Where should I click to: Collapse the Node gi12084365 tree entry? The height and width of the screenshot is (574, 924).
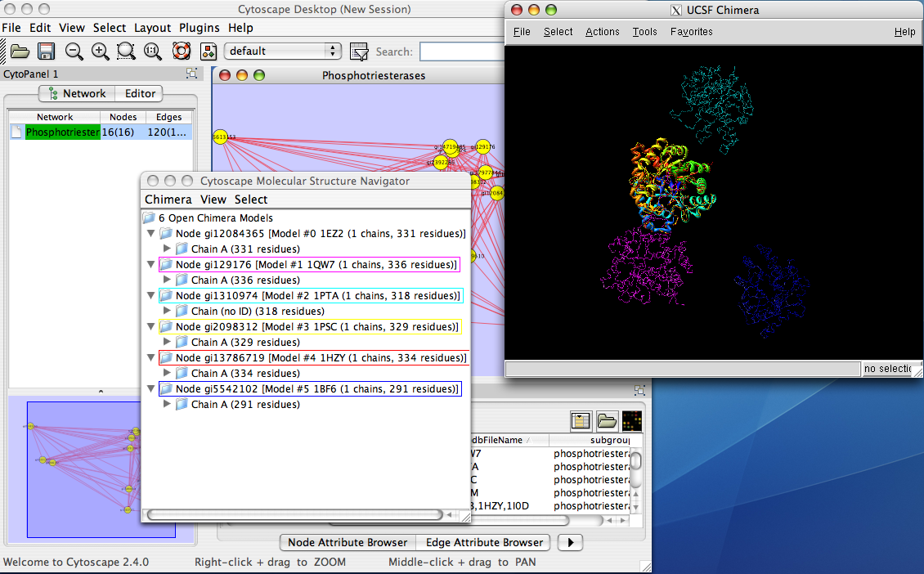click(150, 234)
